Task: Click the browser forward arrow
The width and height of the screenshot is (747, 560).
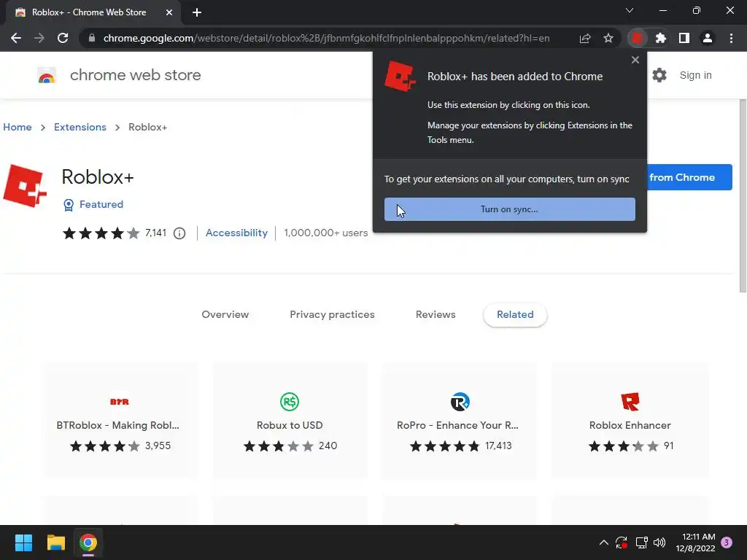Action: point(39,38)
